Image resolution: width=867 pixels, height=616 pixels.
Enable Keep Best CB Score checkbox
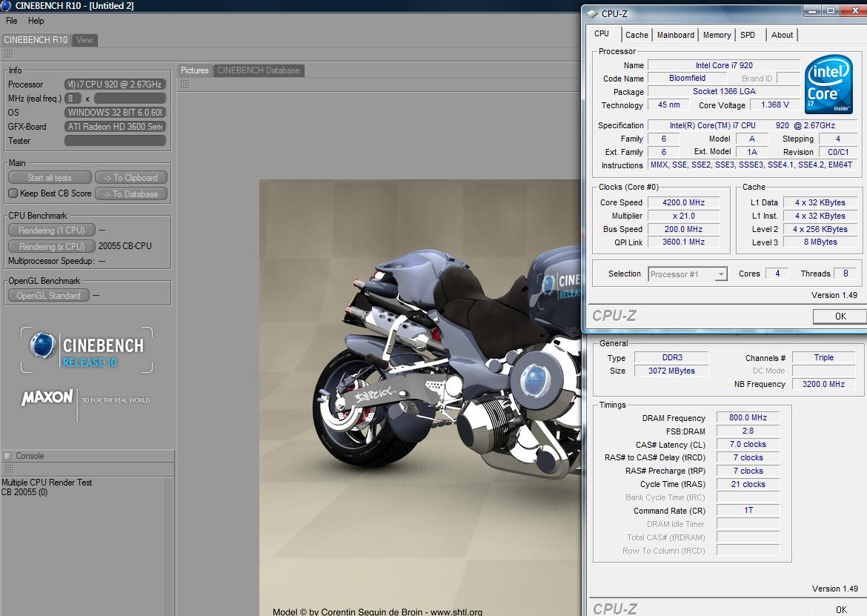(13, 193)
